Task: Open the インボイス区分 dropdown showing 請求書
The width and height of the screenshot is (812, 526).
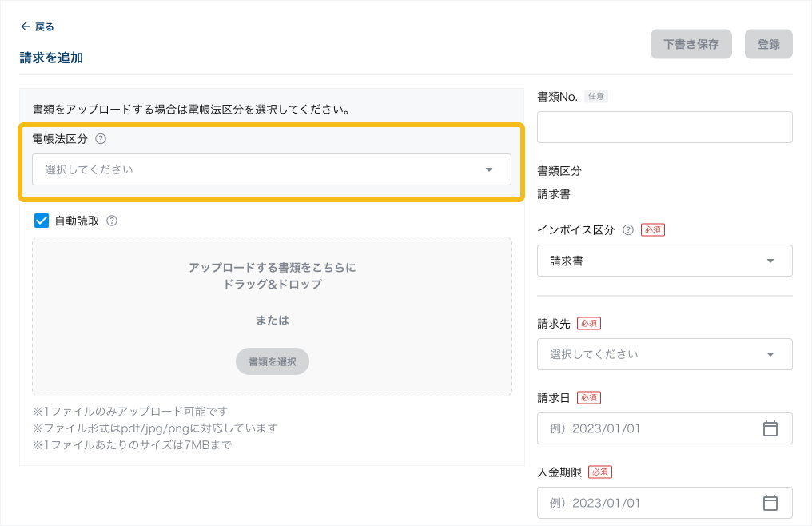Action: [664, 261]
